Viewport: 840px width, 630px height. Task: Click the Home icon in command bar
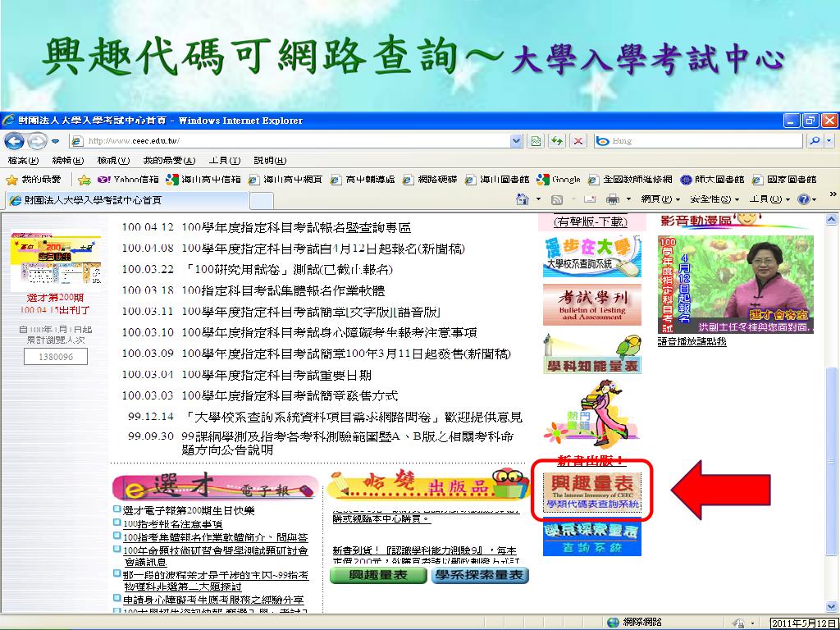point(523,199)
